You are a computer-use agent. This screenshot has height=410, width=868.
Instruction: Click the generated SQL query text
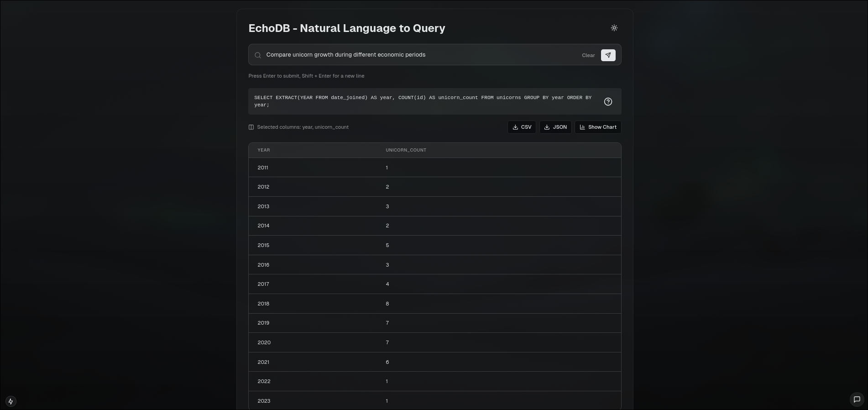423,101
